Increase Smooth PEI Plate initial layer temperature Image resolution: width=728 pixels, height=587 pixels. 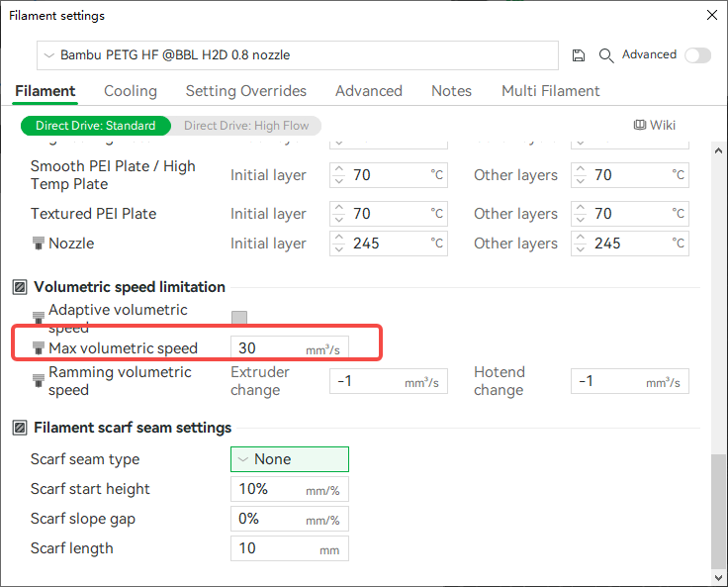(x=339, y=169)
